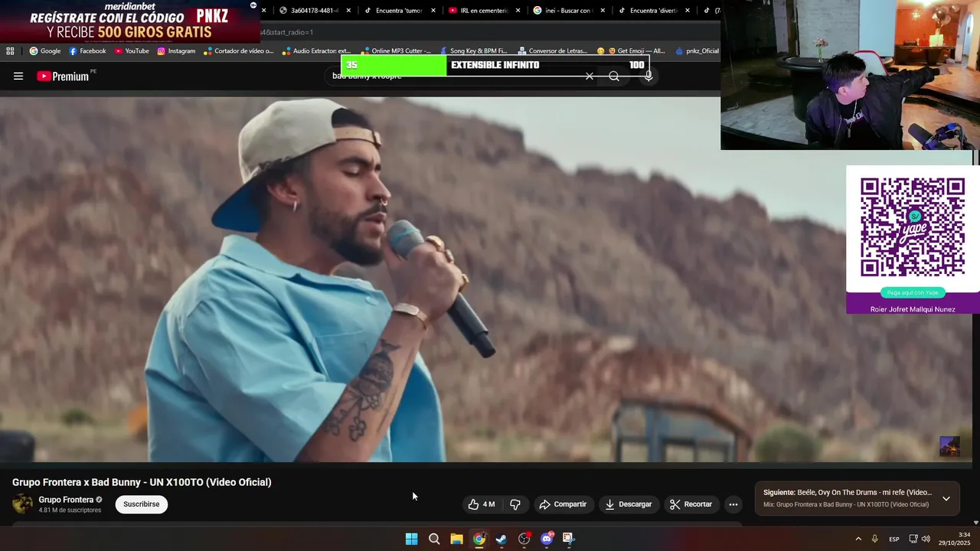Open the next-up Beéle mi refe video
Image resolution: width=980 pixels, height=551 pixels.
point(848,493)
